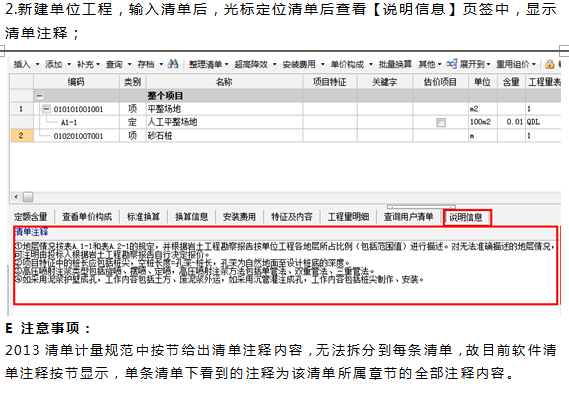Click the 估价项目 column header
Image resolution: width=569 pixels, height=396 pixels.
(441, 82)
